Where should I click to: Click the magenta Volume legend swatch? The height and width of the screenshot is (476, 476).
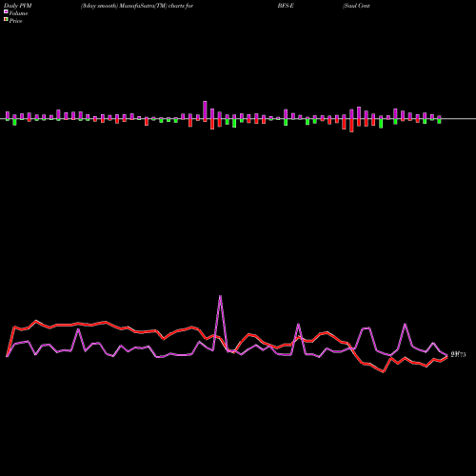tap(6, 11)
